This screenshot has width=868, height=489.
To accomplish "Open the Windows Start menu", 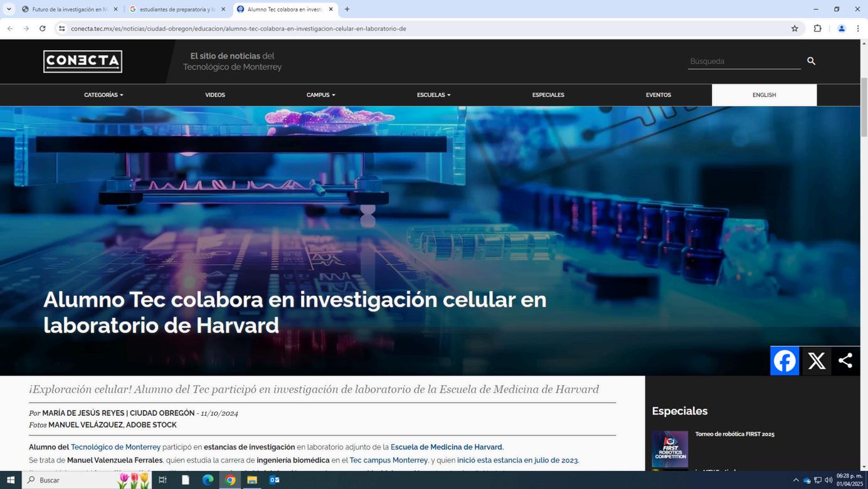I will point(11,480).
